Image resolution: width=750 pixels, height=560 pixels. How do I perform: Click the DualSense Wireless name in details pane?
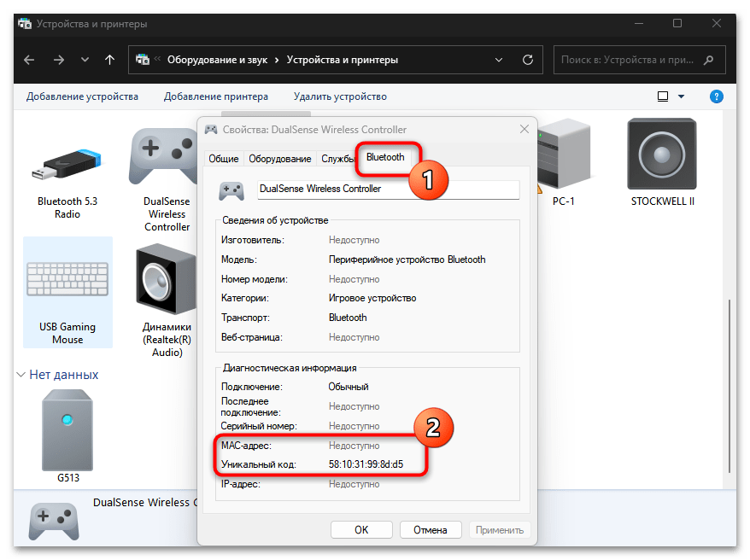pos(145,502)
